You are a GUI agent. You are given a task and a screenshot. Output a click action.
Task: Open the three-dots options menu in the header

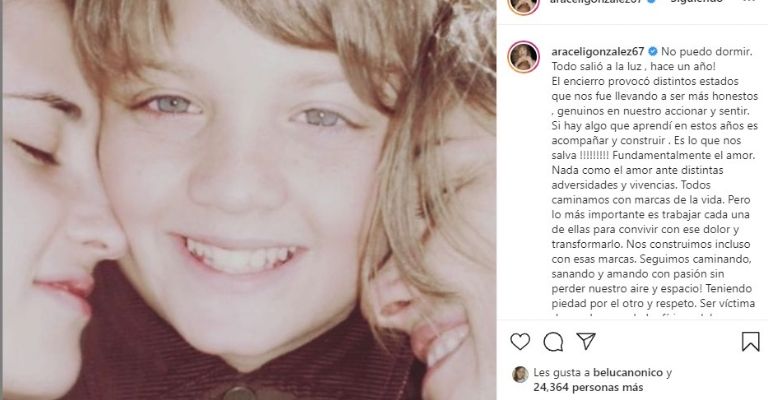(x=749, y=1)
